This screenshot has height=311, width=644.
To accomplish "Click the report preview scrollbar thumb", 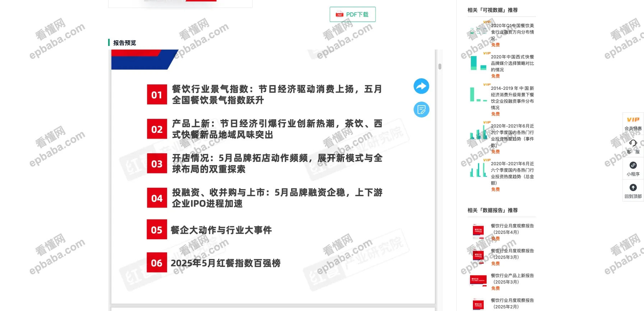I will [440, 66].
